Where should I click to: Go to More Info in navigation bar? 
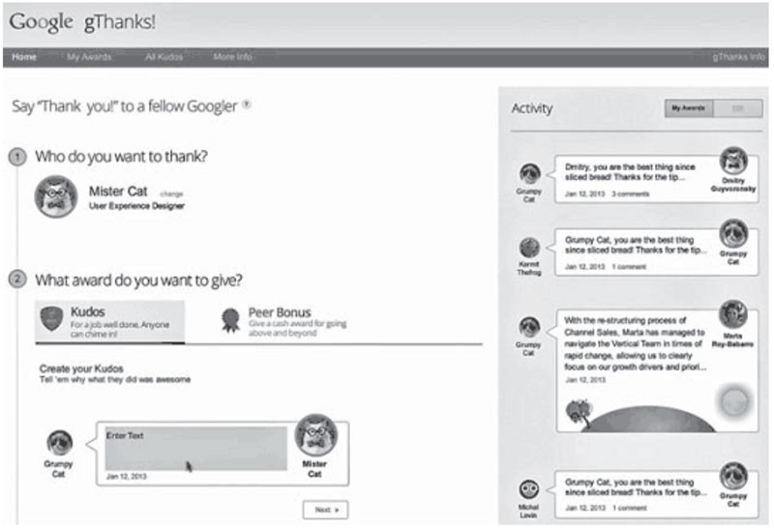tap(232, 57)
